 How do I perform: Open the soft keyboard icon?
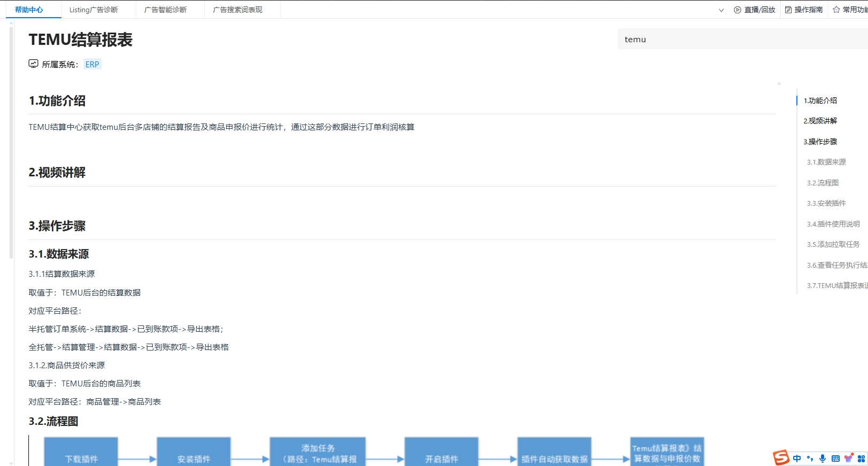tap(835, 459)
